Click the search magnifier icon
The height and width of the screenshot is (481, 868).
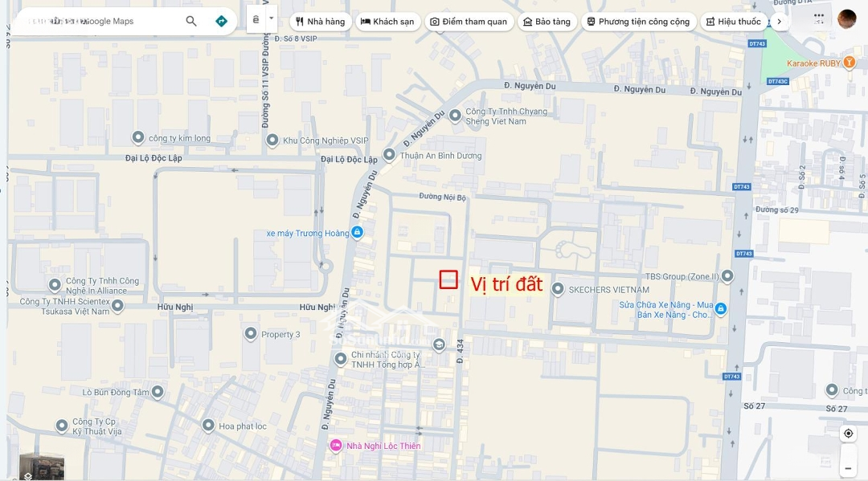coord(191,21)
